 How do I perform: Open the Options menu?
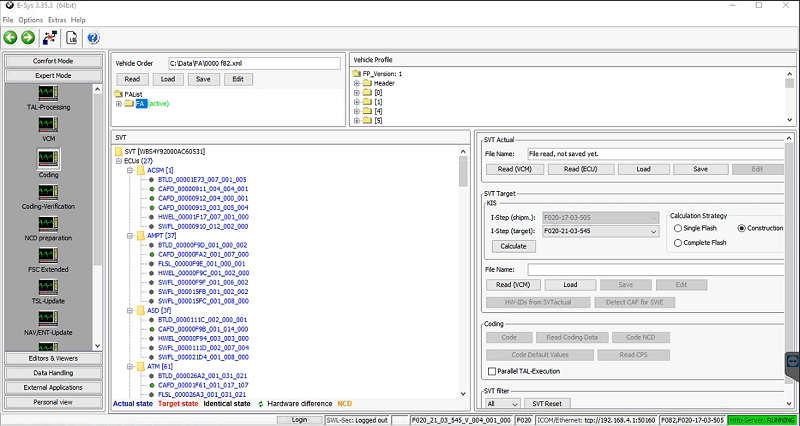(30, 19)
